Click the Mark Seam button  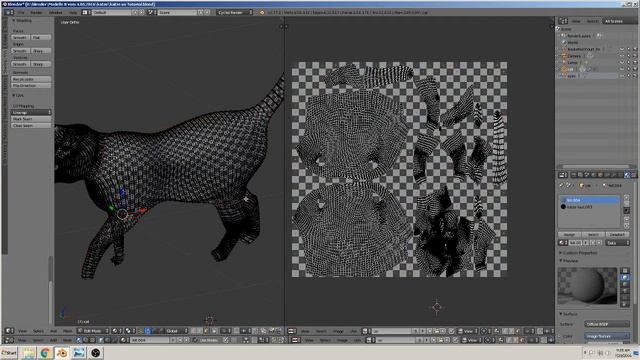[31, 119]
